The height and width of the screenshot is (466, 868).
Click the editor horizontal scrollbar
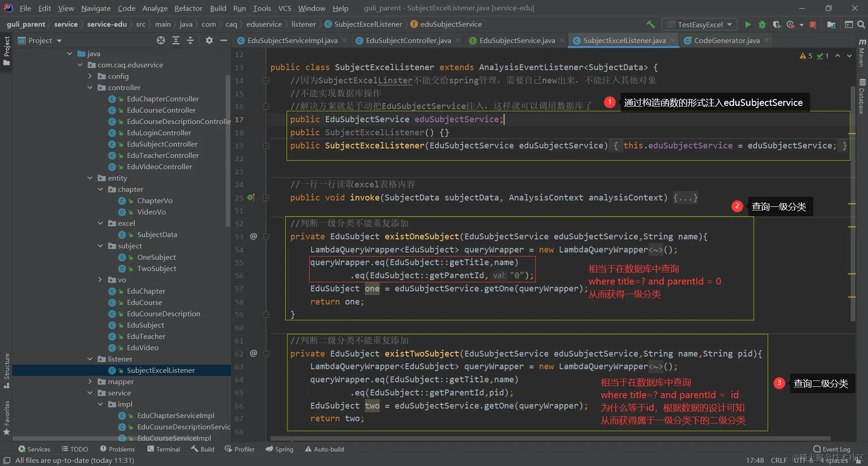coord(550,438)
